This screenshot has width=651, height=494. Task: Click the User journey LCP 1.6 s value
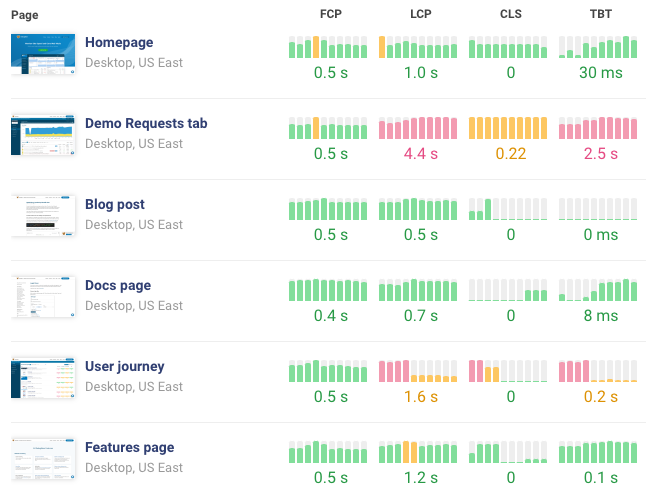point(420,397)
